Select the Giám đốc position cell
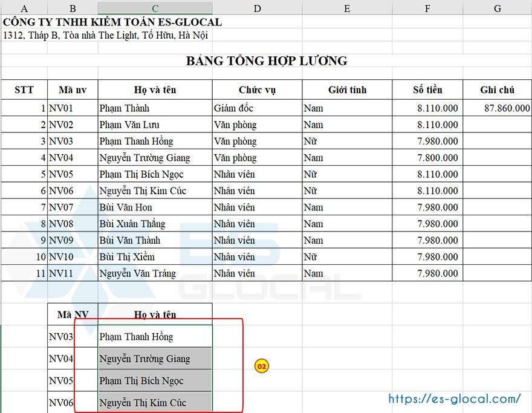 (257, 108)
